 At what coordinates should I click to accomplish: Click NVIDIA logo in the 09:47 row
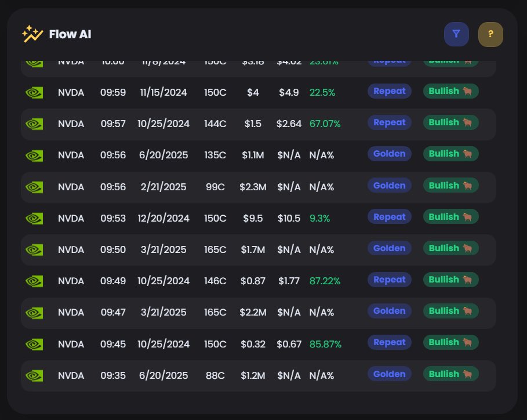(34, 313)
